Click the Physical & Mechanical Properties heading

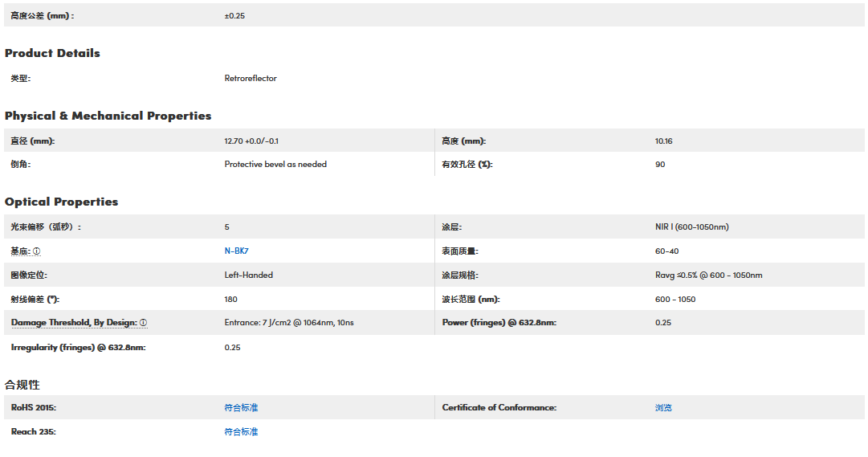pos(108,116)
